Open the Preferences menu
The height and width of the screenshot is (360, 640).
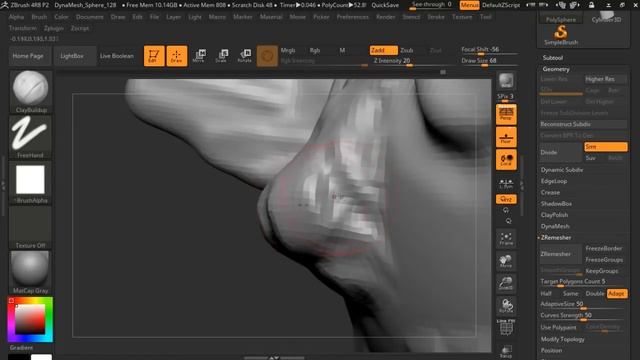[353, 17]
